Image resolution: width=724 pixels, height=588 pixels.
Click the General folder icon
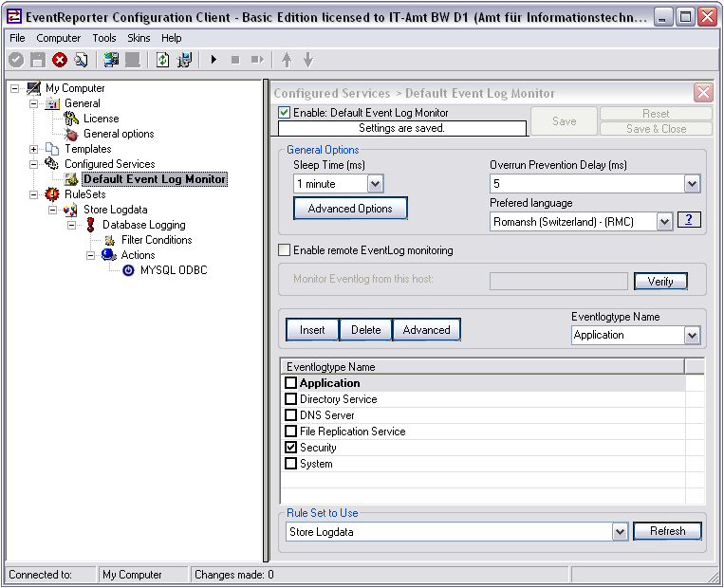click(x=52, y=103)
